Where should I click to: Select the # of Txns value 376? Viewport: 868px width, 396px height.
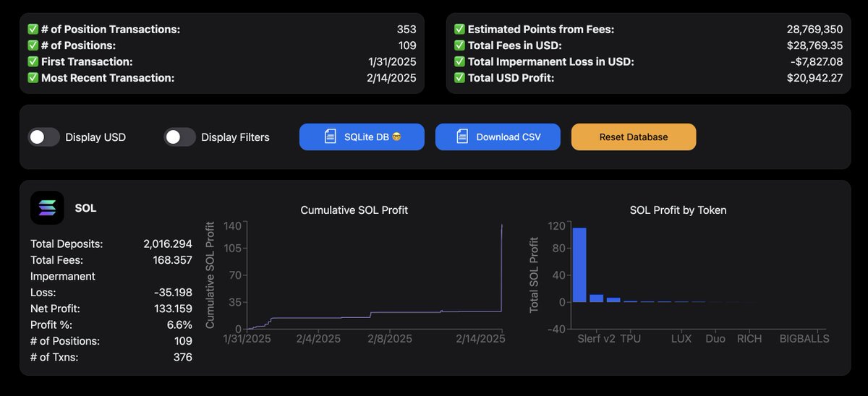[x=183, y=357]
